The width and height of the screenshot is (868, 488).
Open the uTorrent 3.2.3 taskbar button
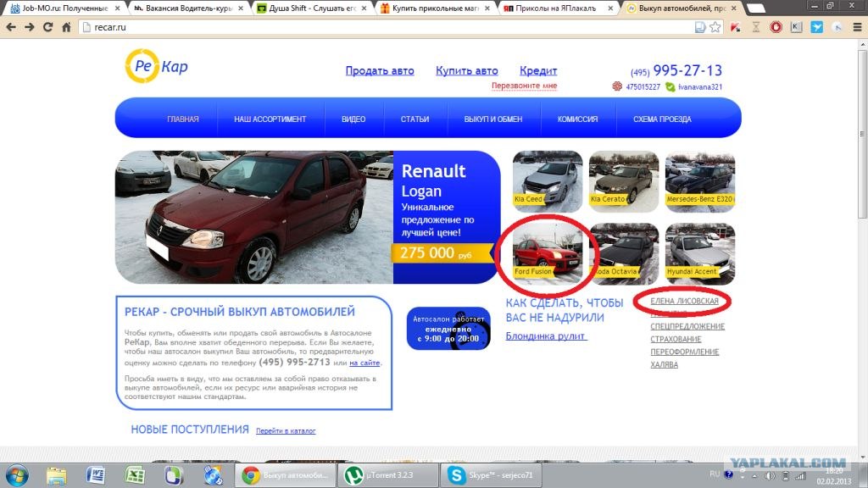tap(389, 475)
